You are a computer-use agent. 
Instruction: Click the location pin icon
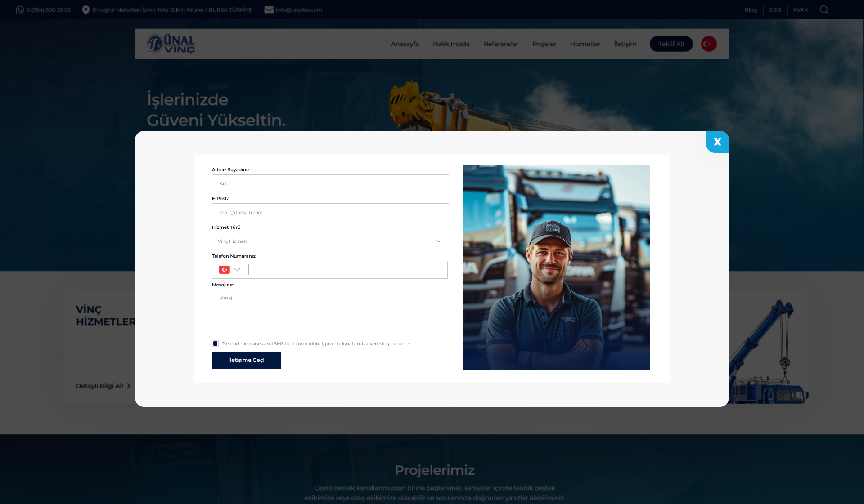point(86,10)
